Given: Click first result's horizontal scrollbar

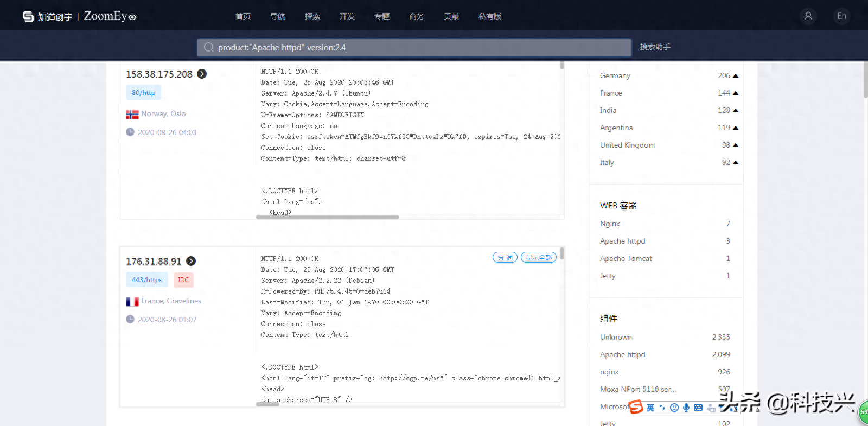Looking at the screenshot, I should 328,217.
